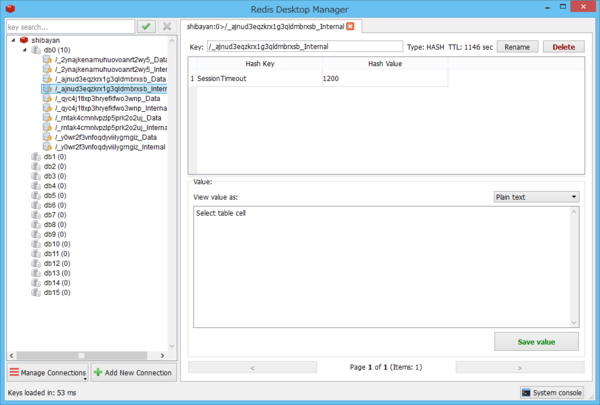600x405 pixels.
Task: Click the db3 database icon
Action: point(36,176)
